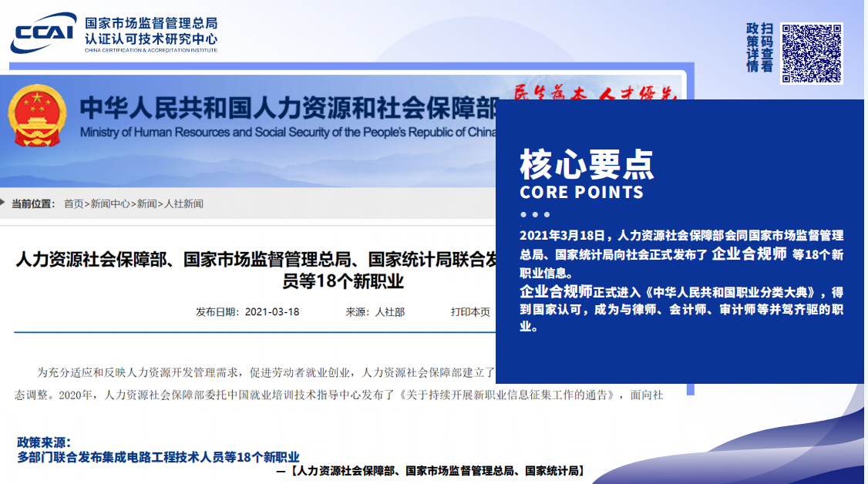Click the Ministry of Human Resources English name
The image size is (868, 484).
click(x=288, y=133)
